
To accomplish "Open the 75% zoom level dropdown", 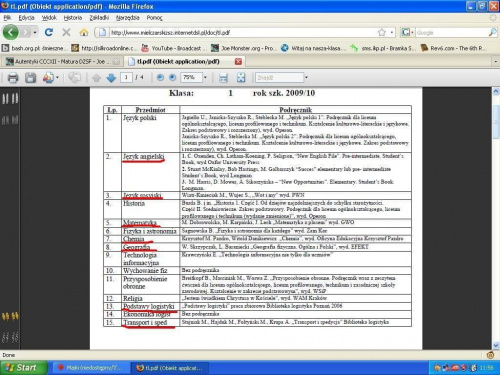I will [205, 77].
